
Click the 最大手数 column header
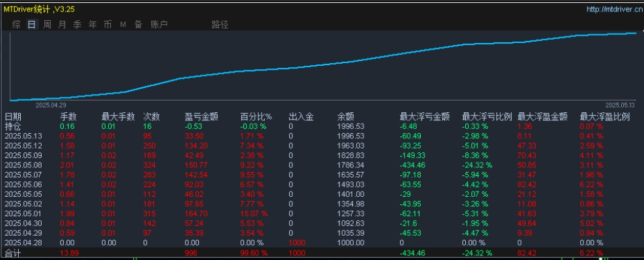click(118, 117)
